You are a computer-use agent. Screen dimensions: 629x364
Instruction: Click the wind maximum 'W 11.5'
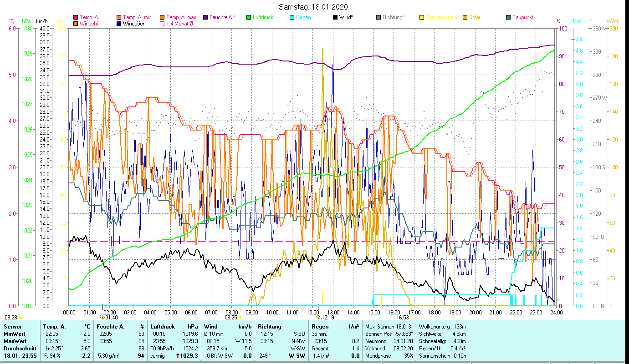244,341
